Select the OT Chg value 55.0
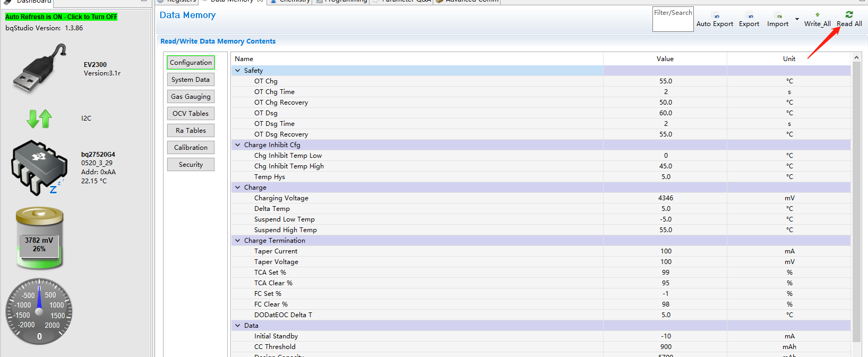This screenshot has width=868, height=357. tap(665, 81)
